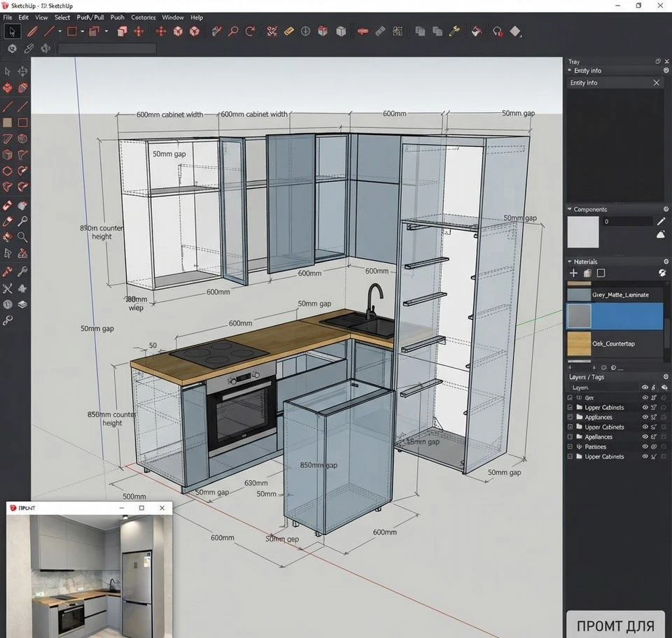Image resolution: width=672 pixels, height=638 pixels.
Task: Toggle visibility of the Partioes layer
Action: point(645,446)
